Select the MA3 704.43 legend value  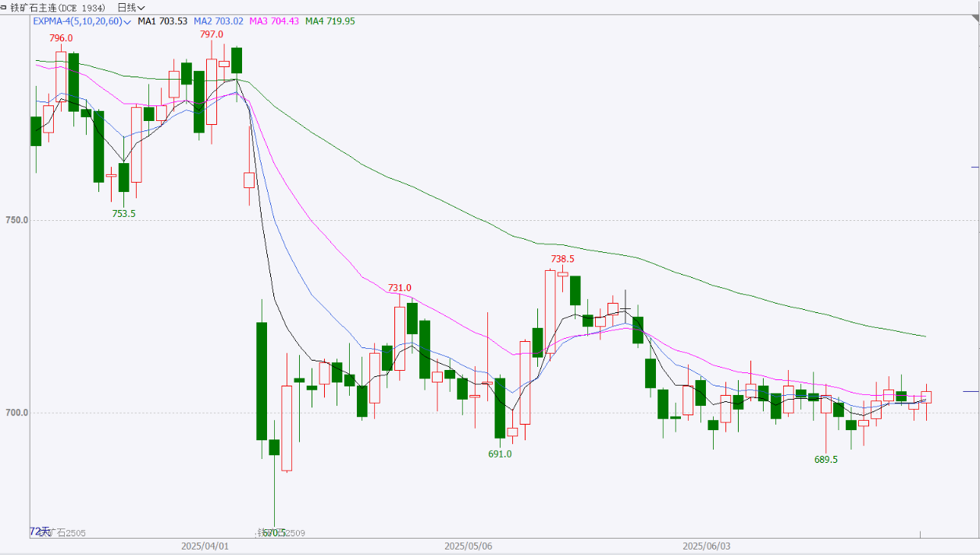(274, 21)
